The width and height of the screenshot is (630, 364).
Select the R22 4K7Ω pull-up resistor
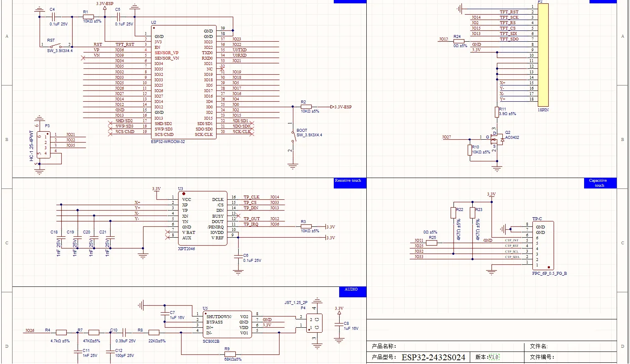point(454,213)
